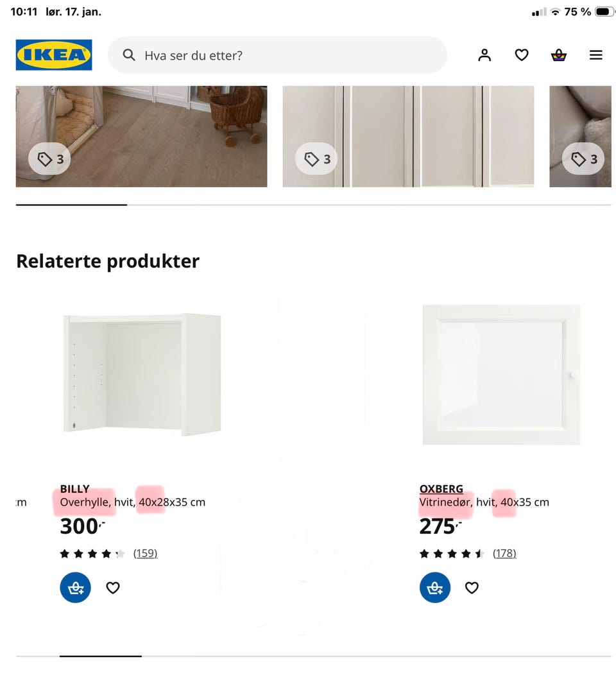Add BILLY Overhylle to cart
The width and height of the screenshot is (616, 675).
(x=76, y=587)
